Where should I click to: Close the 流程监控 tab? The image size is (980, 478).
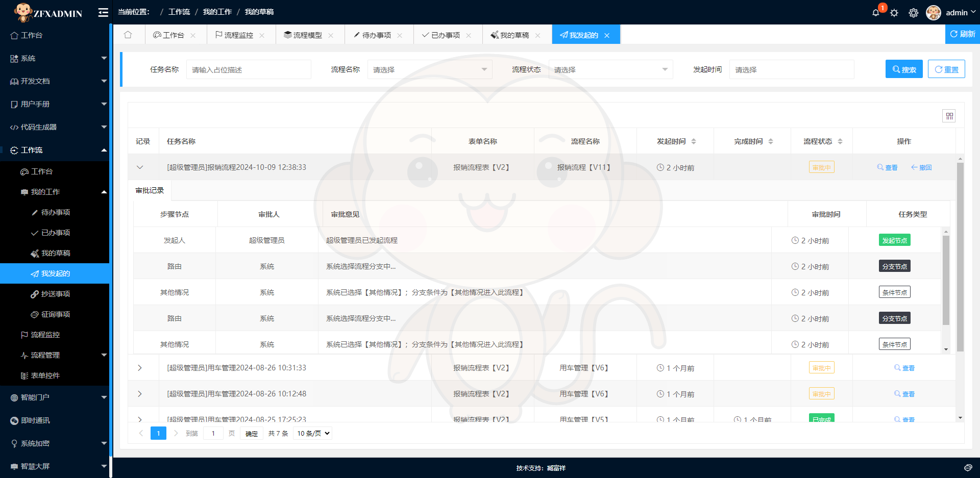[x=262, y=35]
